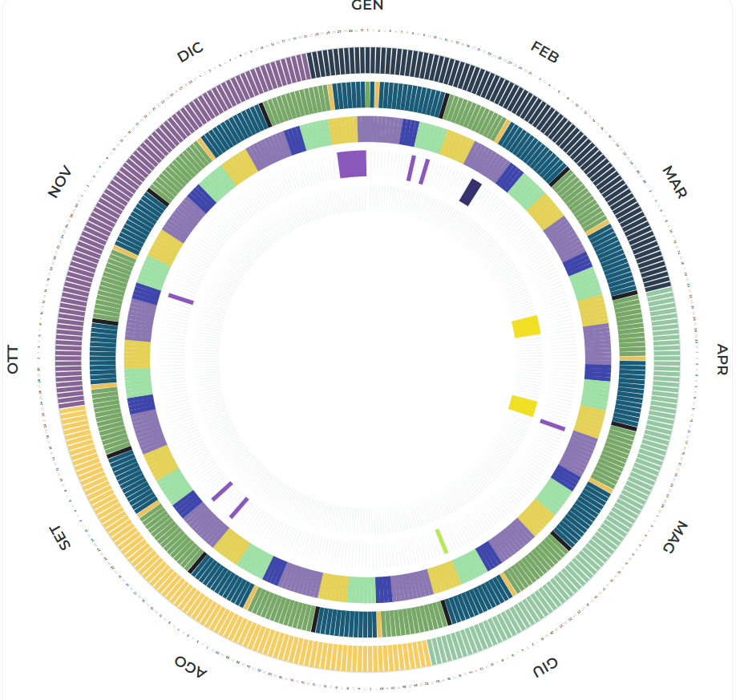Click the GEN month label
This screenshot has height=700, width=736.
click(x=368, y=6)
